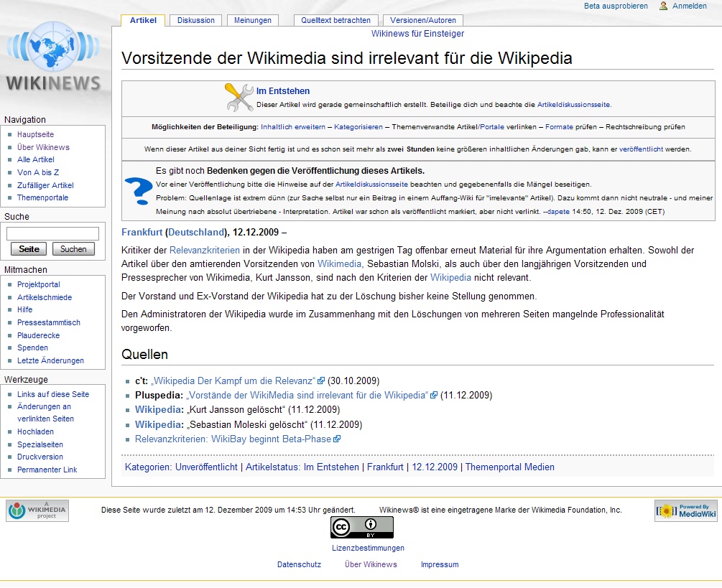The width and height of the screenshot is (722, 588).
Task: Open Spenden link
Action: [32, 347]
